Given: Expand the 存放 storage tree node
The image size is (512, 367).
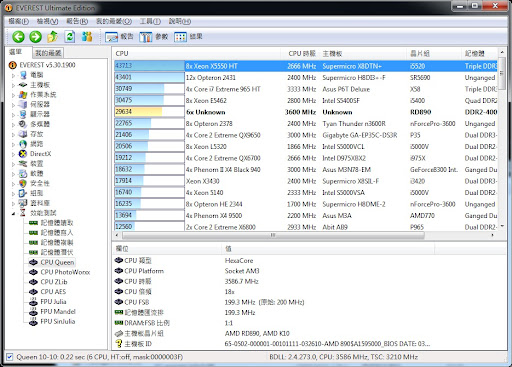Looking at the screenshot, I should click(14, 134).
